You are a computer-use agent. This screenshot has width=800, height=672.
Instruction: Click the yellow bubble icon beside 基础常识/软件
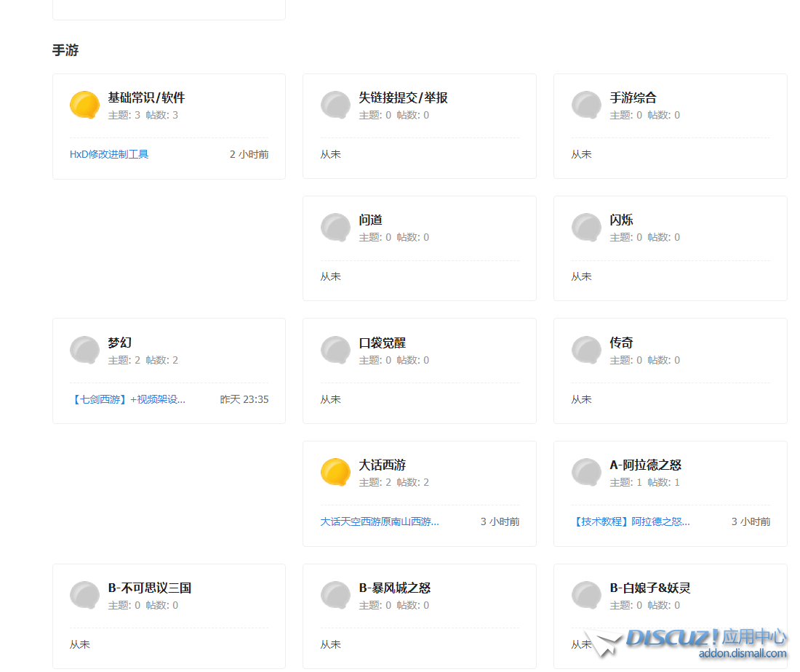pyautogui.click(x=84, y=105)
